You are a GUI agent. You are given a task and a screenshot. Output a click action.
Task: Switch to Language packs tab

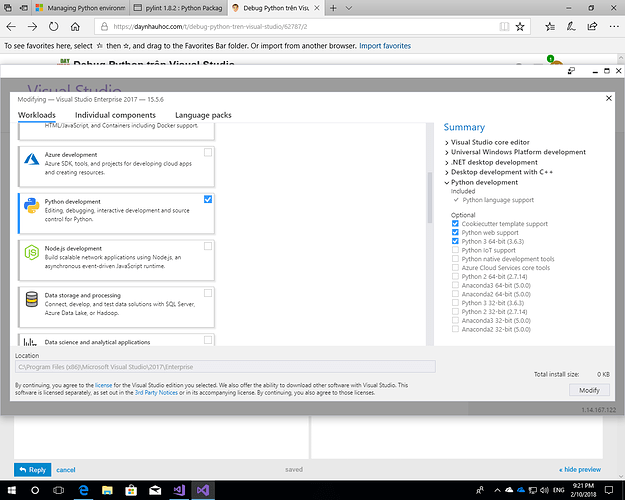coord(203,115)
